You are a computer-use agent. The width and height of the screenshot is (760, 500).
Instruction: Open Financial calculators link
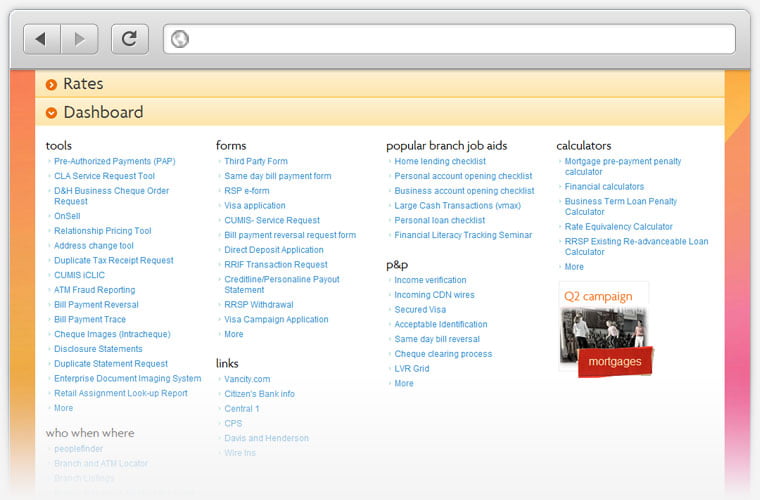604,187
